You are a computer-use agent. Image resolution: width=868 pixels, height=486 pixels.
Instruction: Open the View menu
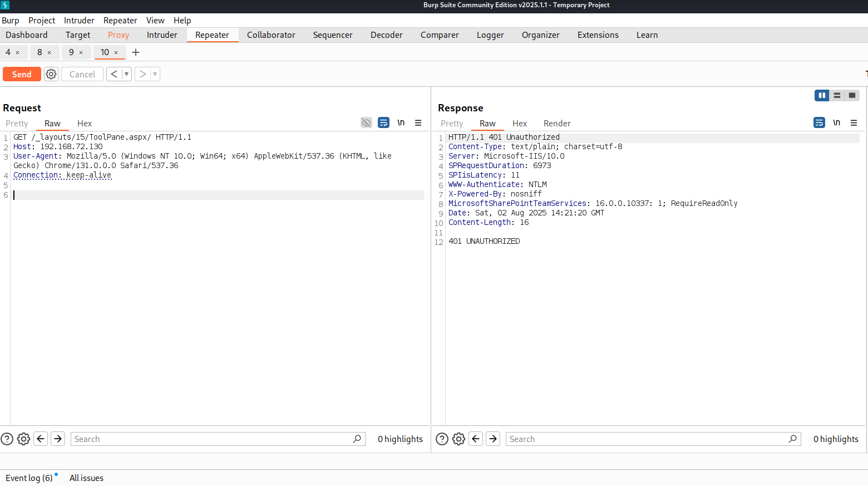[155, 20]
